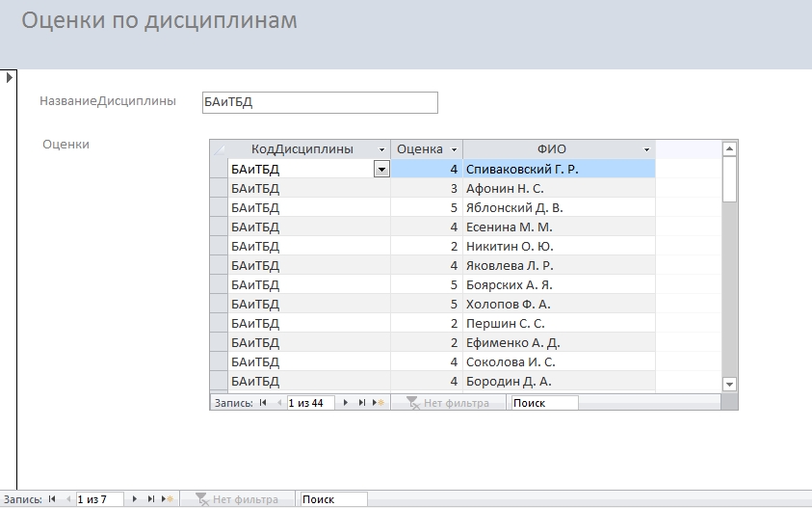The height and width of the screenshot is (508, 812).
Task: Click the datasheet vertical scrollbar thumb
Action: pyautogui.click(x=730, y=179)
